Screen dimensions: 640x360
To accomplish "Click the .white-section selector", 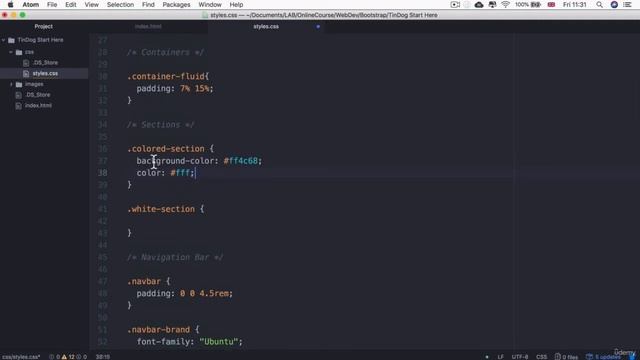I will pos(161,209).
